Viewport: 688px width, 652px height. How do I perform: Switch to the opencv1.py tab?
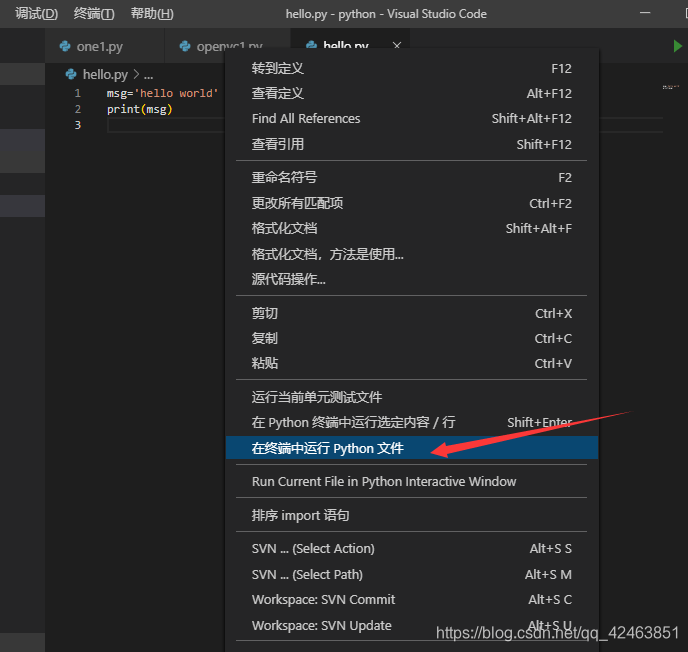pos(227,46)
